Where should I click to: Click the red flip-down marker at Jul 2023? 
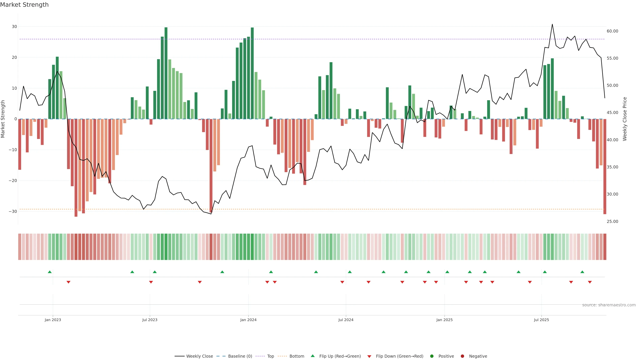[151, 282]
